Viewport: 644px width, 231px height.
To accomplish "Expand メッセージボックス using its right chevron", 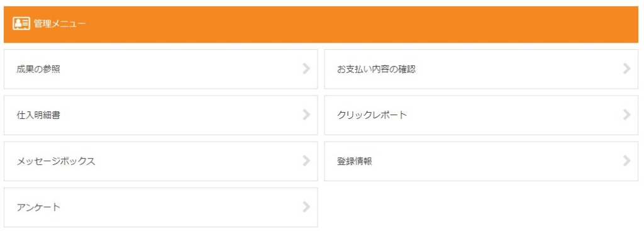I will 306,161.
